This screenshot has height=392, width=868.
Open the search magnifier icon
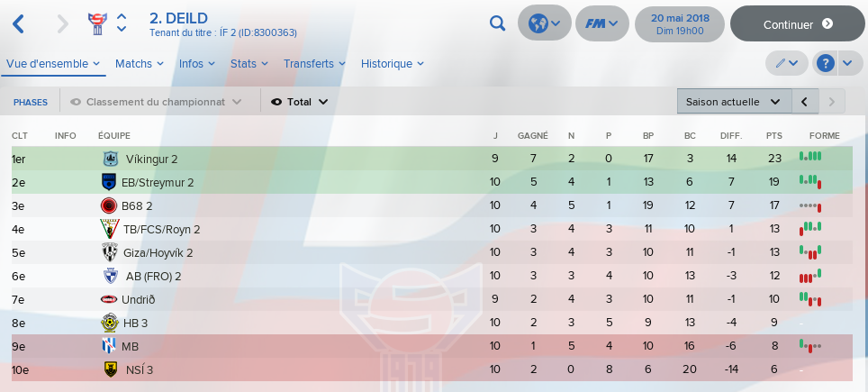pos(498,23)
